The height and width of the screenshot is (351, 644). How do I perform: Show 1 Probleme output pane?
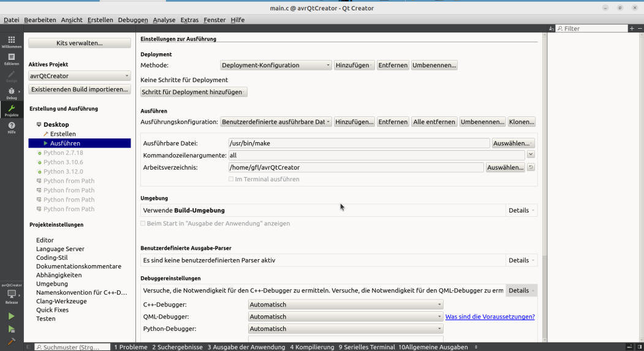click(x=131, y=347)
